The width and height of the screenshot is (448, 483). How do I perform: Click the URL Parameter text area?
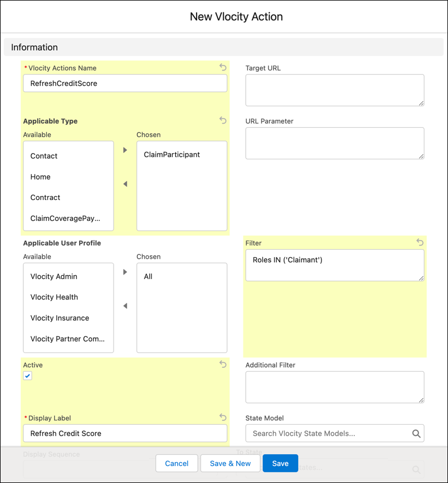coord(334,143)
